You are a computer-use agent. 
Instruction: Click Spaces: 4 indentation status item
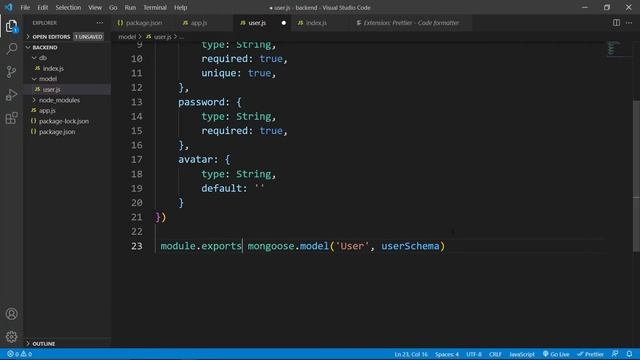(x=447, y=354)
